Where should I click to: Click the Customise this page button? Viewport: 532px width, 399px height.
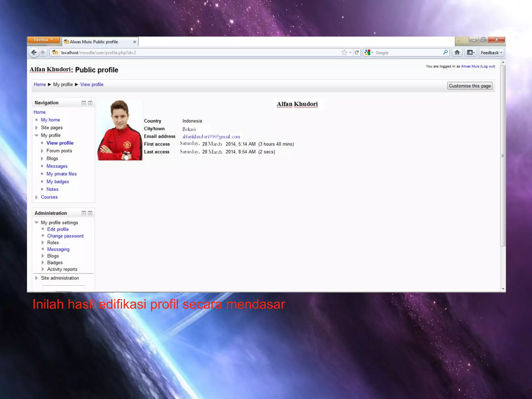click(x=470, y=86)
